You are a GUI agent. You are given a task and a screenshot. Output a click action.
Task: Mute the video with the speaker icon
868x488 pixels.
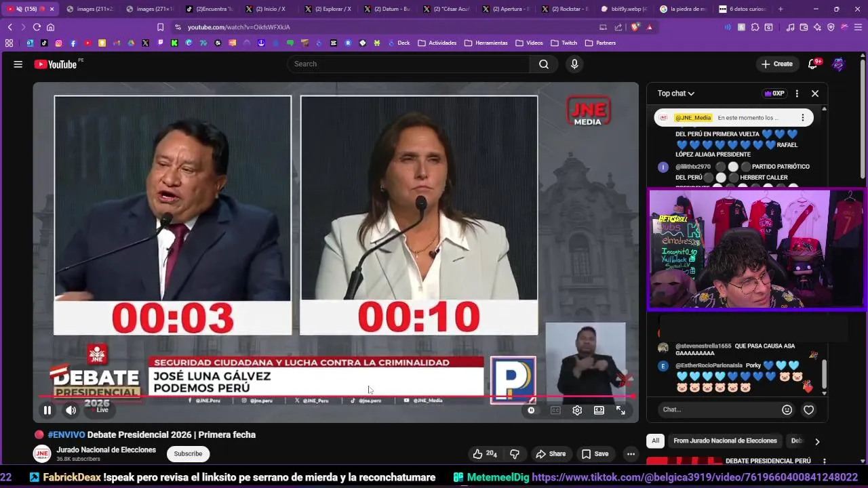pyautogui.click(x=71, y=410)
